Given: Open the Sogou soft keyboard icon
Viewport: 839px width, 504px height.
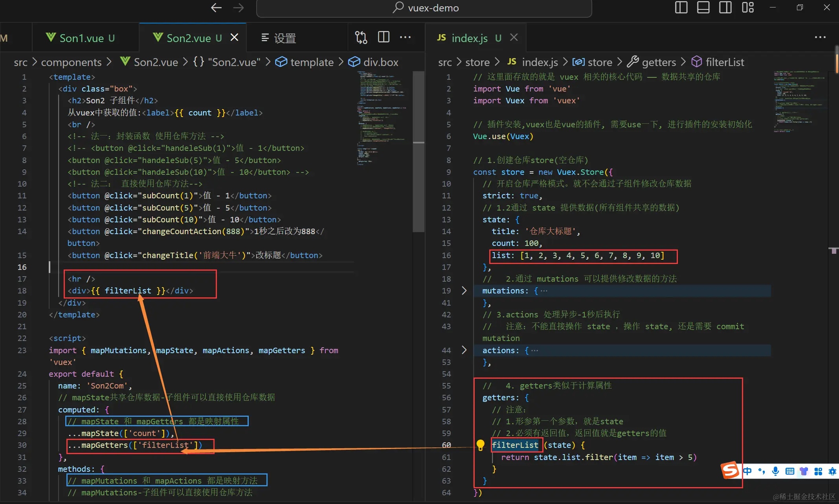Looking at the screenshot, I should point(789,471).
